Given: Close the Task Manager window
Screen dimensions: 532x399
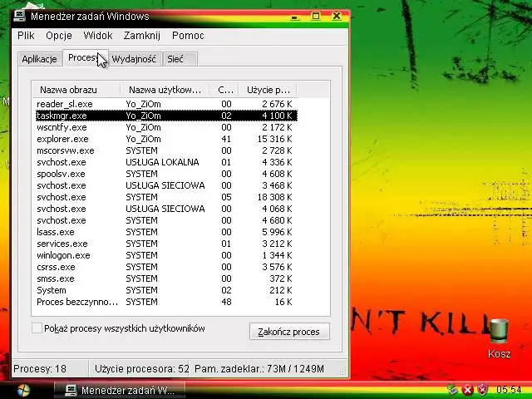Looking at the screenshot, I should (x=336, y=17).
